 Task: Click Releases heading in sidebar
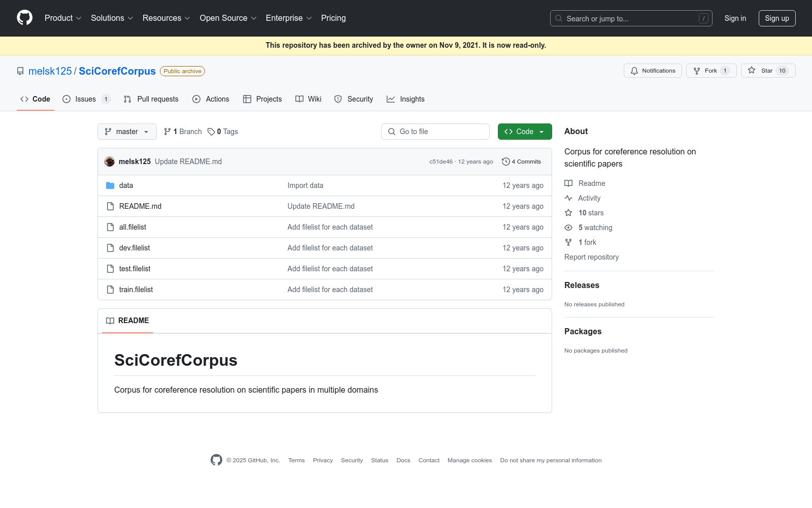click(582, 285)
